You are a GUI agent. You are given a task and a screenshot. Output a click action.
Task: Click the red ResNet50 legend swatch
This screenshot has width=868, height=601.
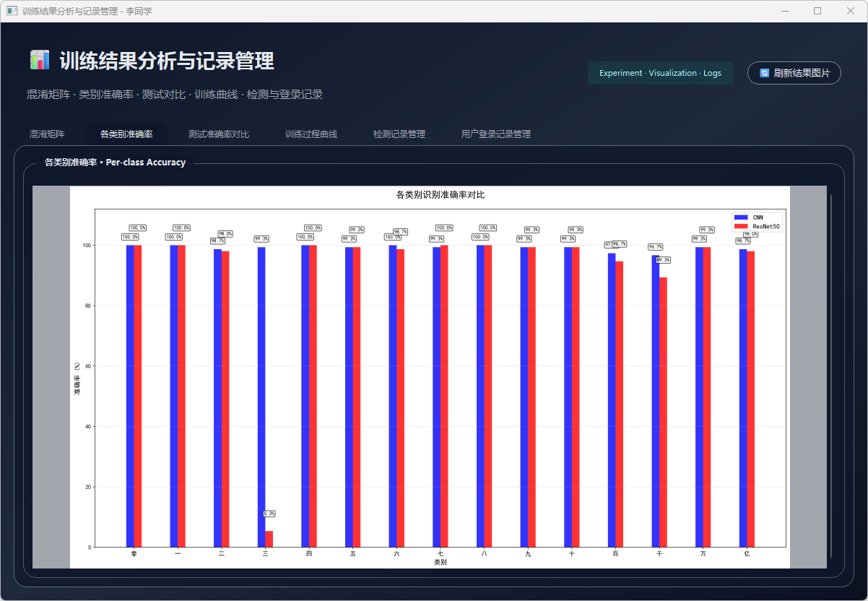[741, 226]
